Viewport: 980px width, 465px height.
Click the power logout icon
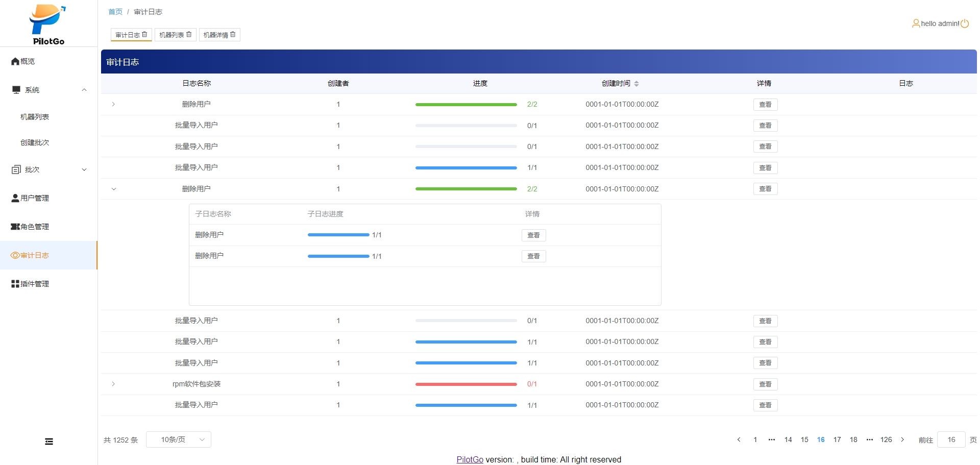965,23
